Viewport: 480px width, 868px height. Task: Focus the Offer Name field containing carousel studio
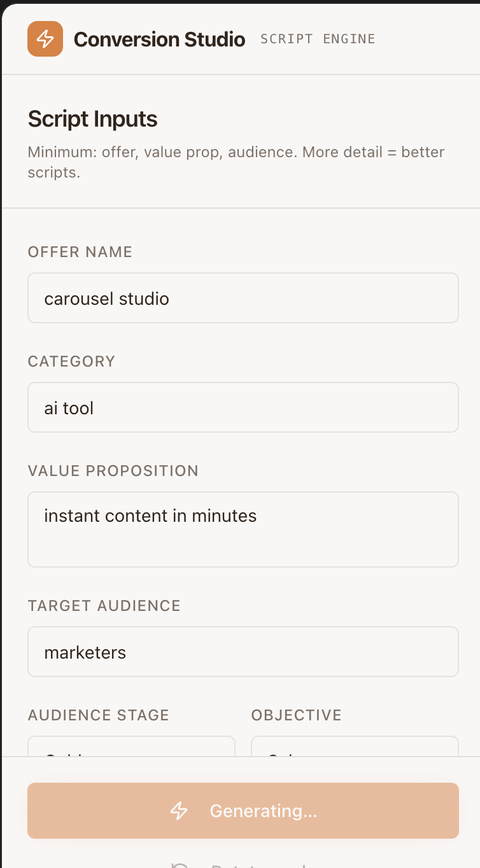tap(243, 298)
